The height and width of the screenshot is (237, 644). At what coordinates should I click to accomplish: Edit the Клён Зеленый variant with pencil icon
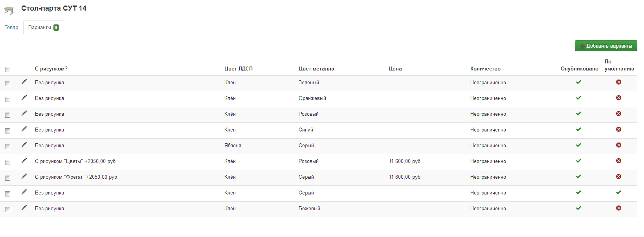24,81
